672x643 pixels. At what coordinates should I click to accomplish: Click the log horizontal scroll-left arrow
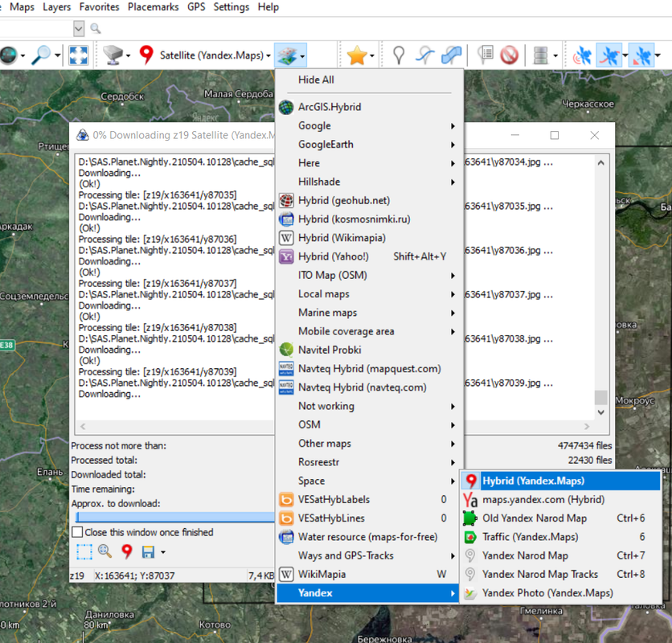(x=83, y=427)
